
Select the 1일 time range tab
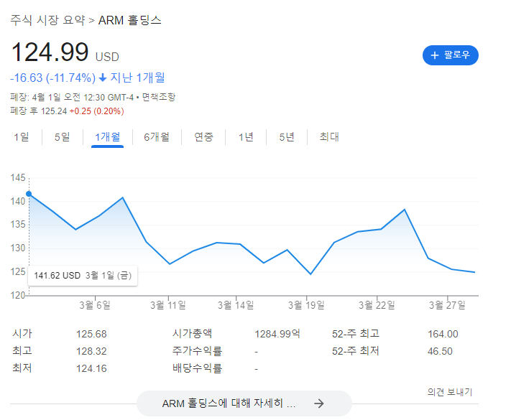[22, 137]
